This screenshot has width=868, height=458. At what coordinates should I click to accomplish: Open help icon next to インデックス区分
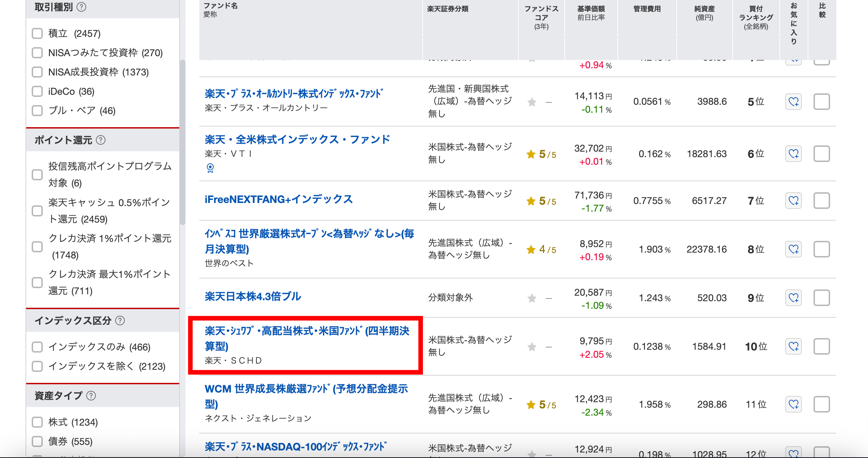tap(120, 320)
